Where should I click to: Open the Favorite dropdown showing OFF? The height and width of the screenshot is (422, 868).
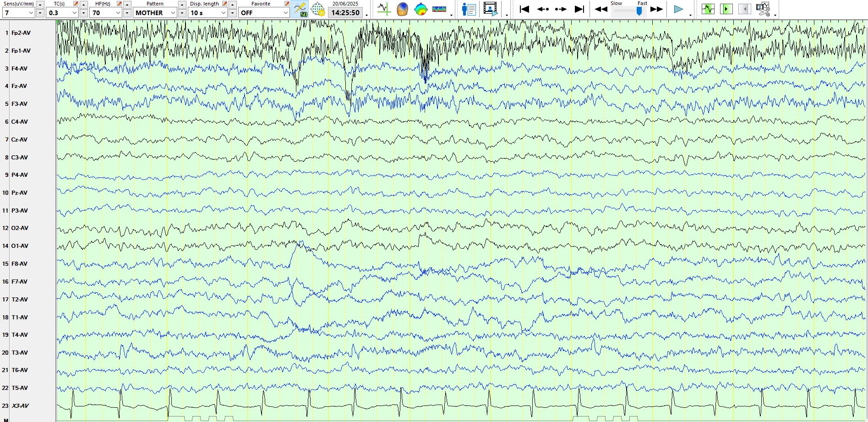coord(264,13)
